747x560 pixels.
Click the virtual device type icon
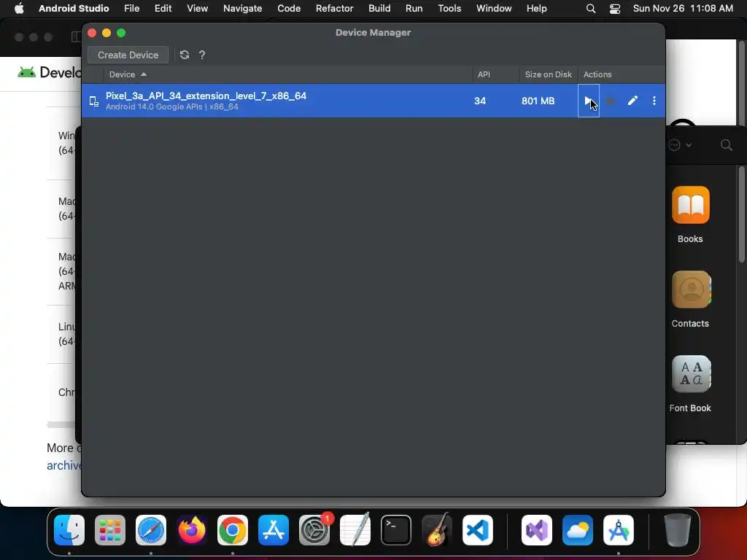coord(94,101)
